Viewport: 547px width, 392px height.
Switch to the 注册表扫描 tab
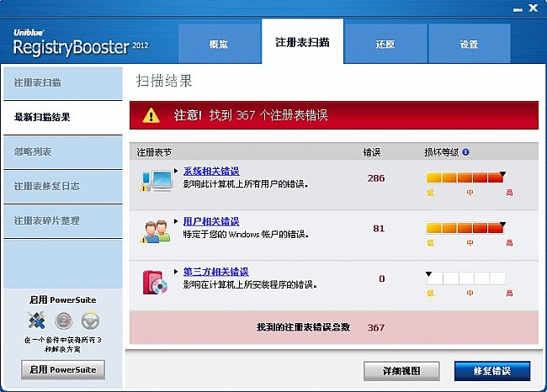(302, 41)
